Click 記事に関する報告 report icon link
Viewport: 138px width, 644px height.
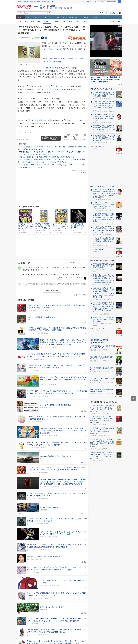(x=23, y=140)
